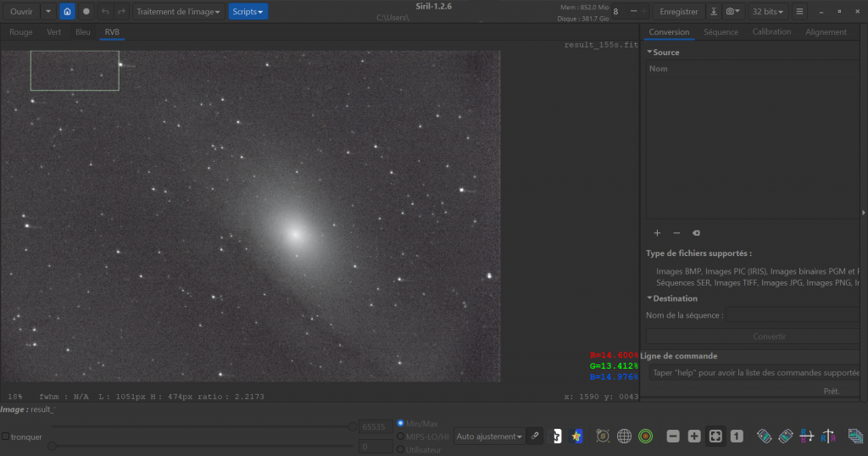Switch to the Calibration tab

click(x=771, y=32)
